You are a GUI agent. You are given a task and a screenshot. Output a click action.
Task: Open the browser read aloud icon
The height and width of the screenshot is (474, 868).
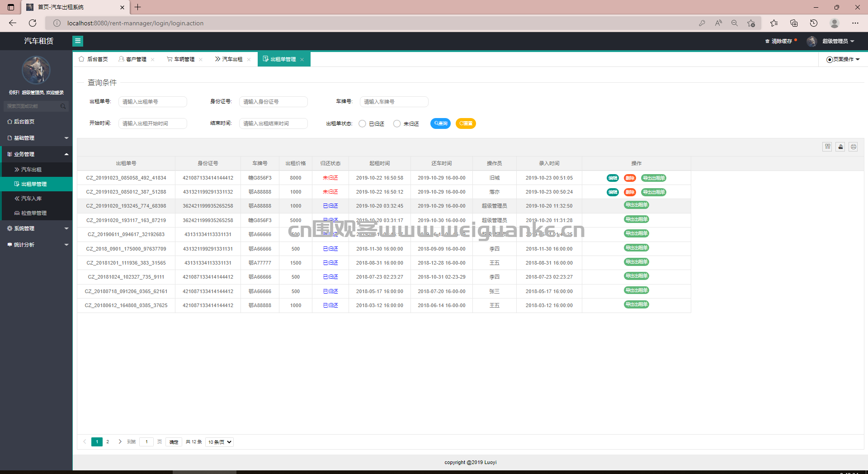718,23
